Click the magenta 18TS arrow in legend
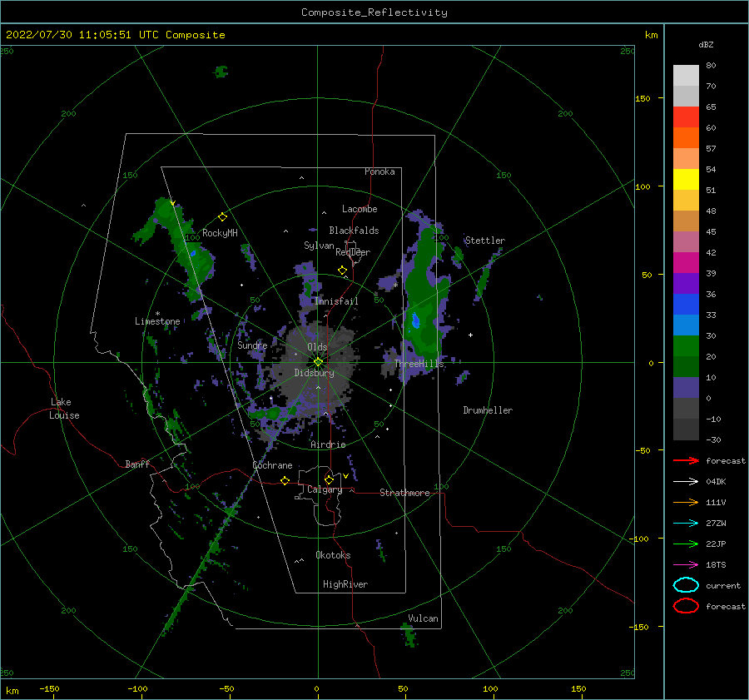Image resolution: width=749 pixels, height=700 pixels. pyautogui.click(x=686, y=565)
